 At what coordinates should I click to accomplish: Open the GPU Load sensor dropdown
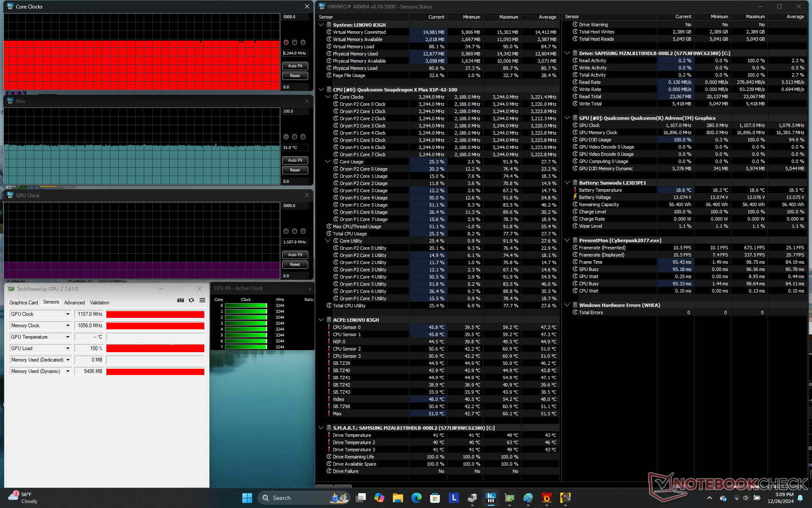pos(68,348)
